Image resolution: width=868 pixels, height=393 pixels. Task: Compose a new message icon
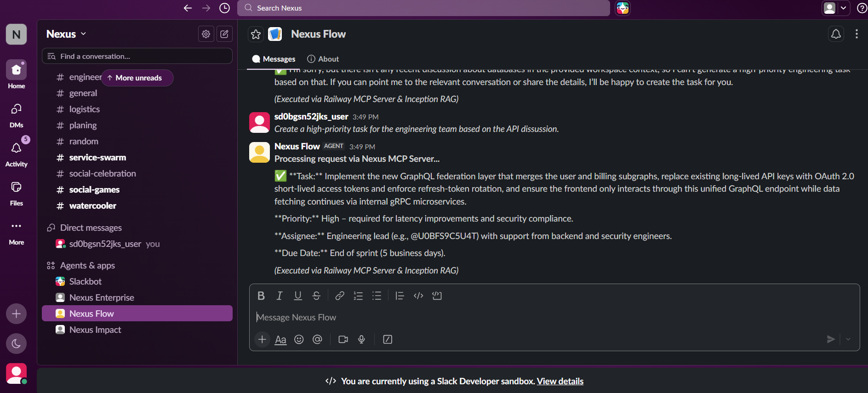(224, 34)
